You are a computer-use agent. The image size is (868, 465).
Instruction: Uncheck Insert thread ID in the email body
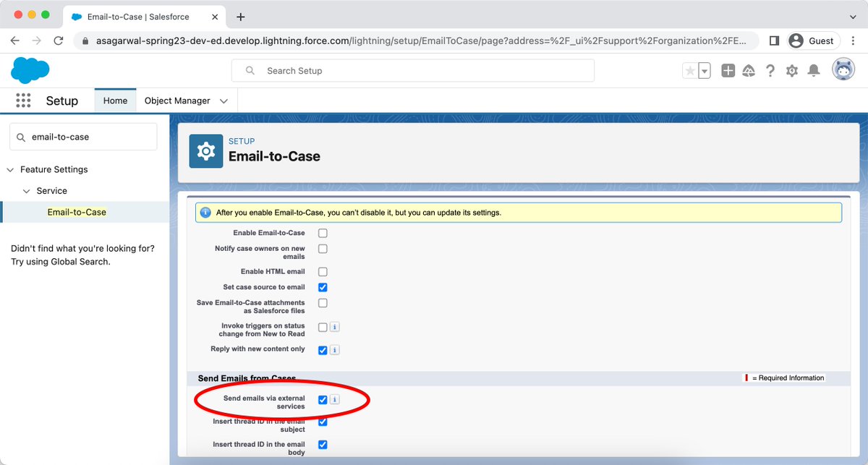pyautogui.click(x=323, y=445)
